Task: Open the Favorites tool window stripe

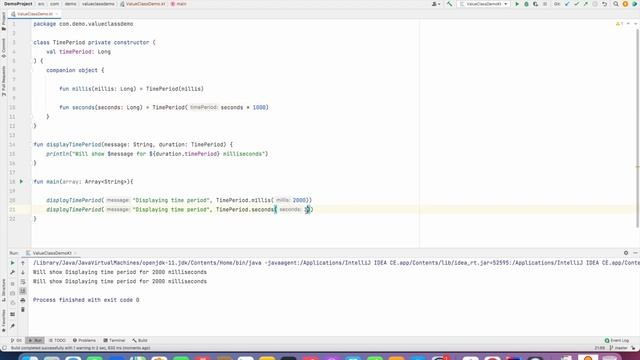Action: pyautogui.click(x=4, y=320)
